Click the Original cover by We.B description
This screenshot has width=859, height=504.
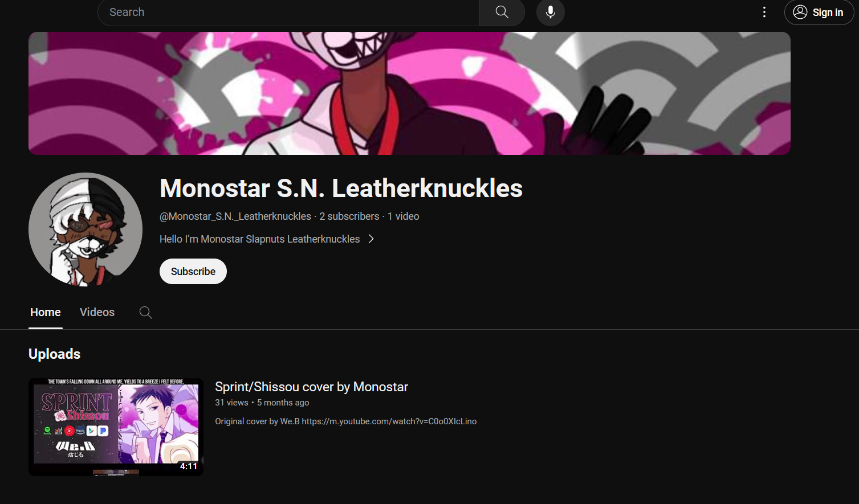click(x=345, y=421)
